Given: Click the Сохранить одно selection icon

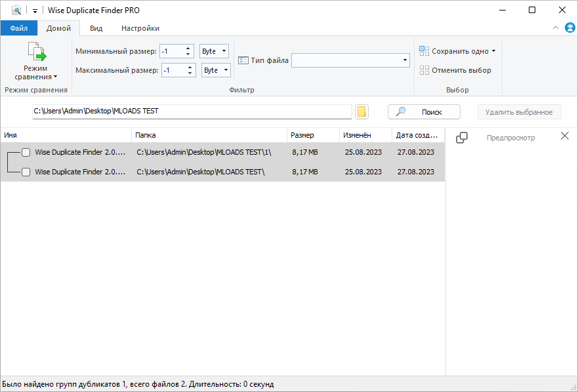Looking at the screenshot, I should (426, 49).
